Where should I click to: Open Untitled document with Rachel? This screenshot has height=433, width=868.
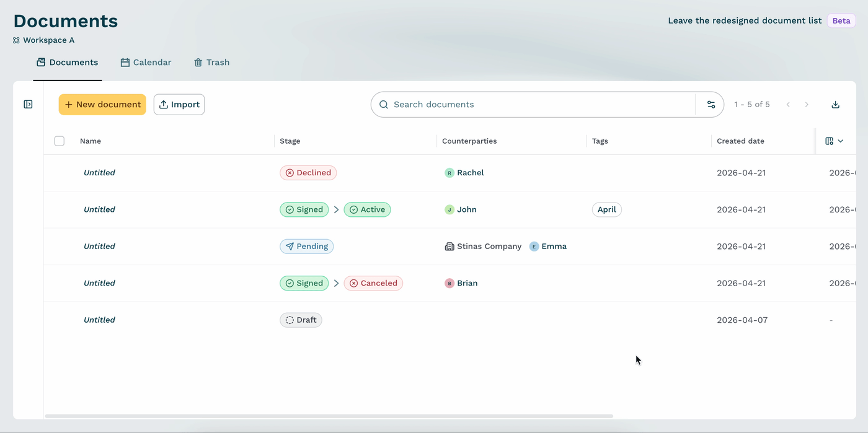99,173
